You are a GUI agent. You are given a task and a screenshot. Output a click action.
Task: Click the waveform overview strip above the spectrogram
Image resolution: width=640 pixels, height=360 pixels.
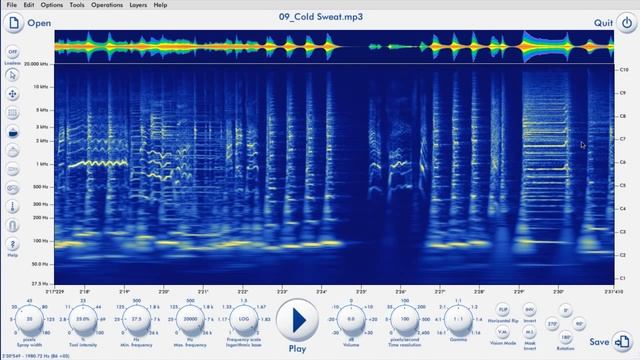(334, 47)
